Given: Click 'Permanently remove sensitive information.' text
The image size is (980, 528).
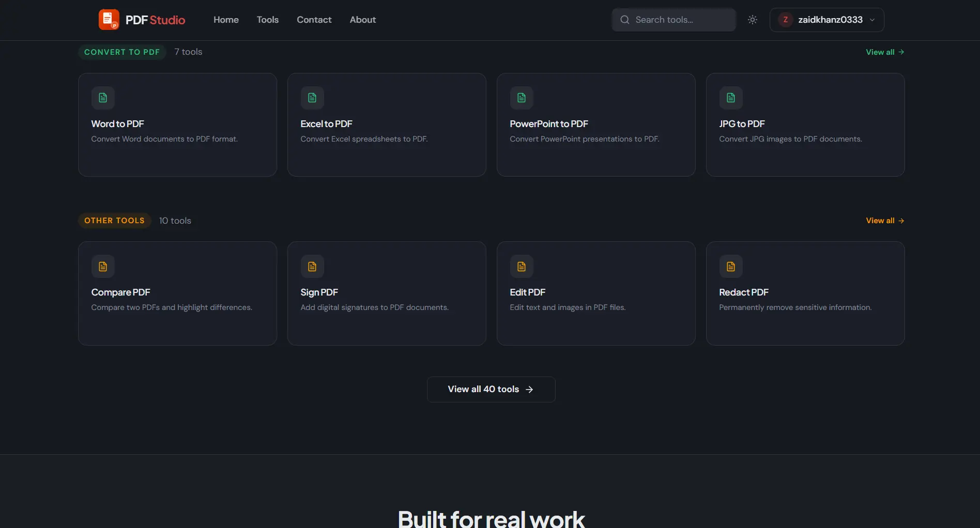Looking at the screenshot, I should coord(795,307).
